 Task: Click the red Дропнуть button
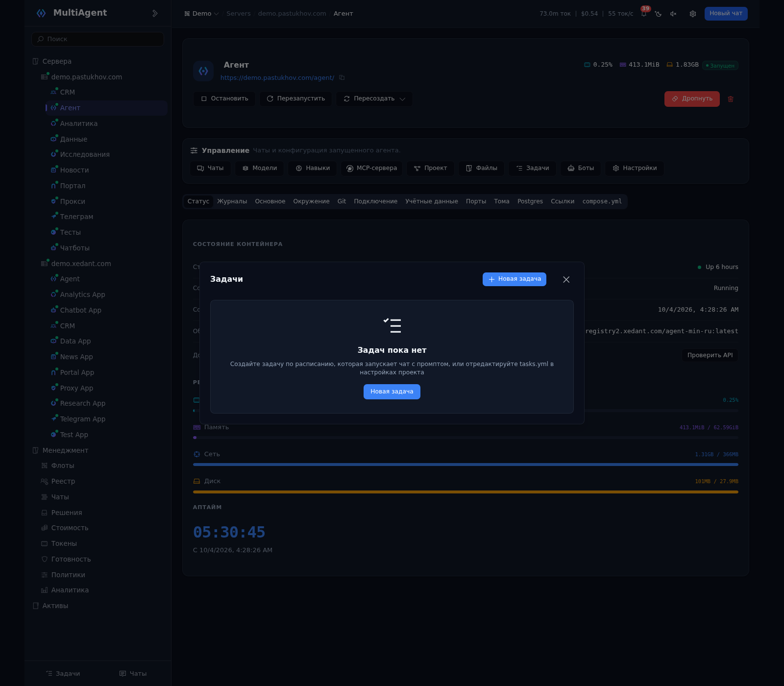(x=692, y=99)
